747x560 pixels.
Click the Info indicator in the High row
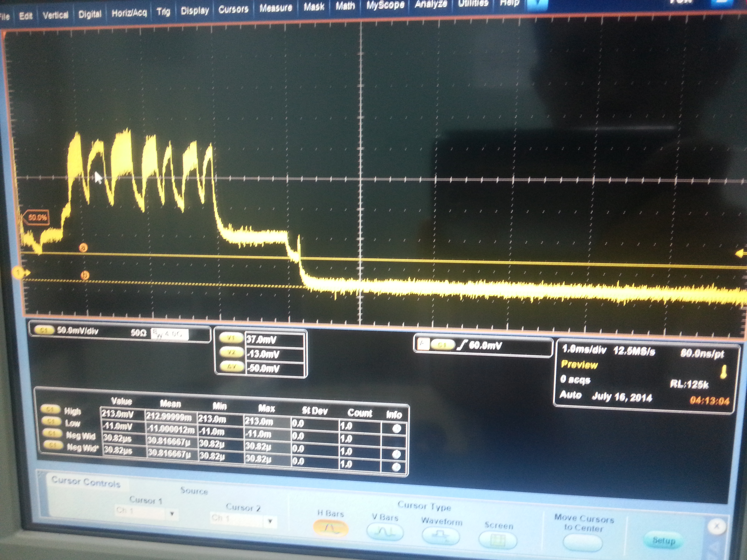tap(397, 429)
